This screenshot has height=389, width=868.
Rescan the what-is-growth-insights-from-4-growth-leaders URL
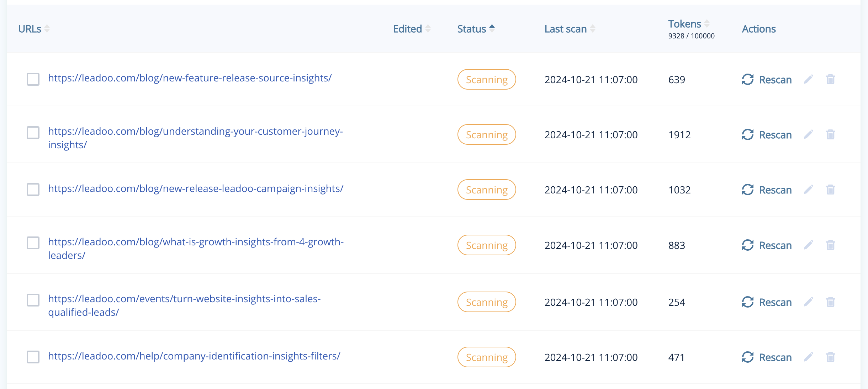[x=767, y=245]
